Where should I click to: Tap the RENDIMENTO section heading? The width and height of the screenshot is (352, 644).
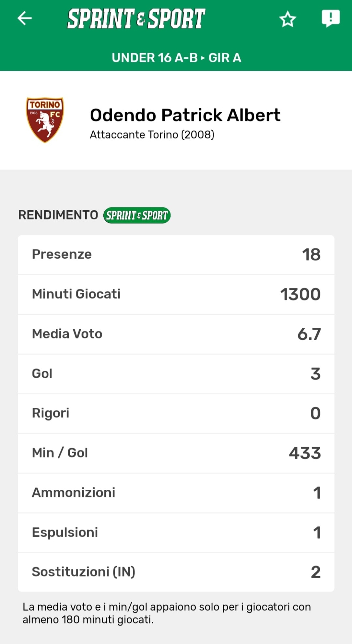click(x=58, y=215)
